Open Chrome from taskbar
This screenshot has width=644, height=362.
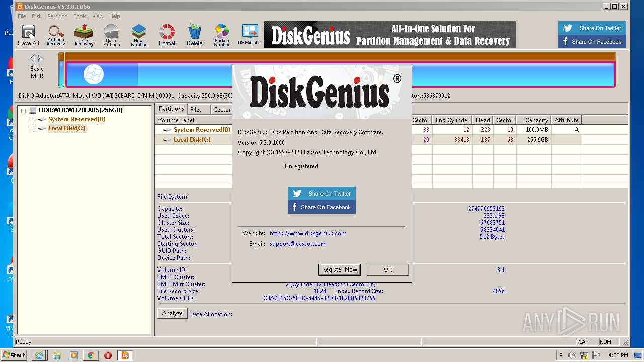click(91, 355)
